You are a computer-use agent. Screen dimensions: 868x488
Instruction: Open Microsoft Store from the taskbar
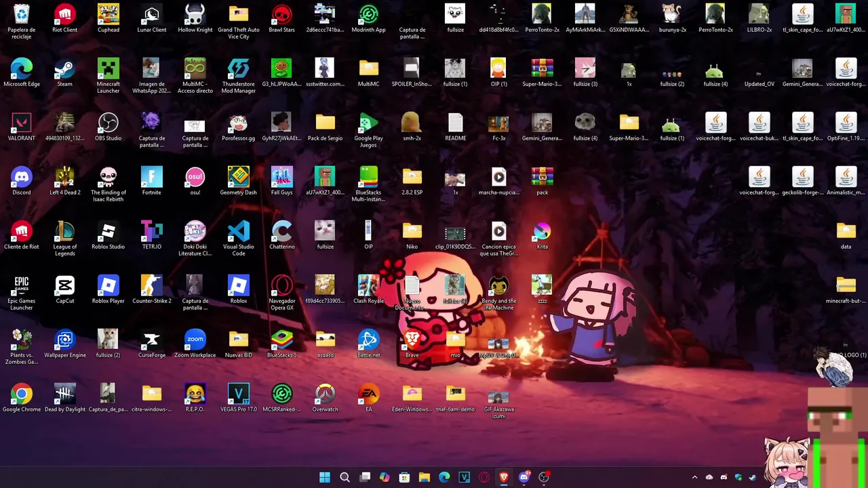[404, 477]
